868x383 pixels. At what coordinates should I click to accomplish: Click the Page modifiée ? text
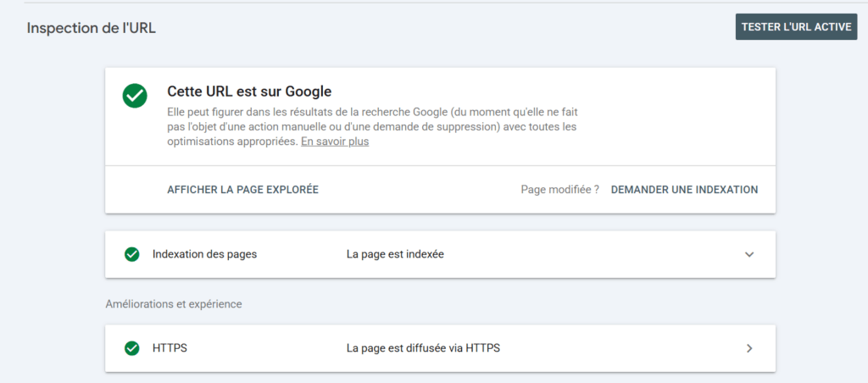560,190
